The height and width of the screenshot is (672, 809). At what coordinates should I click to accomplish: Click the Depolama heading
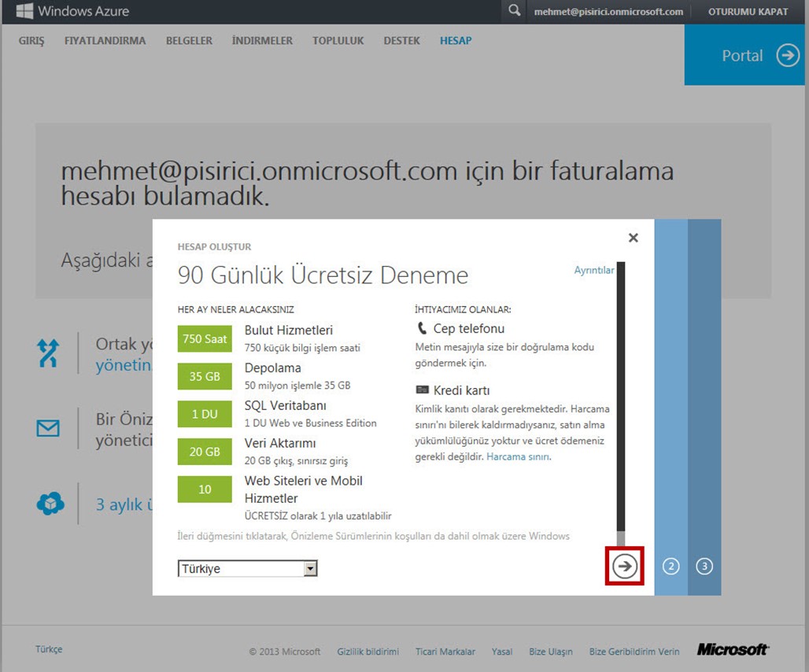pos(272,367)
